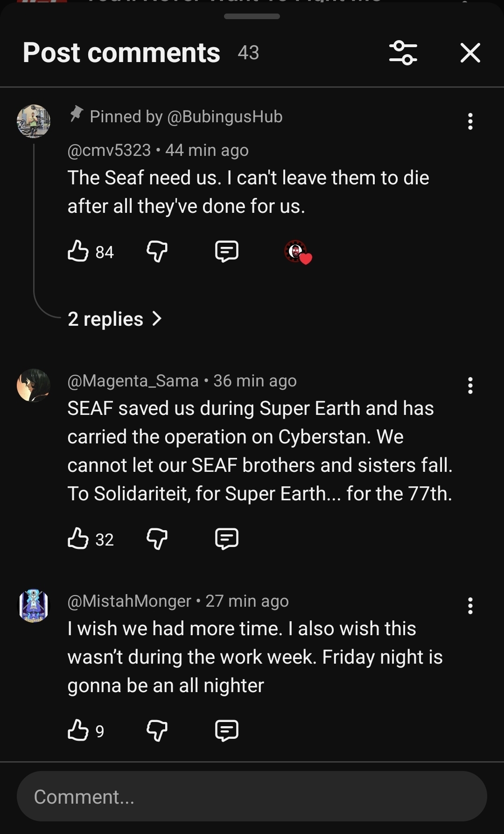Reply to @Magenta_Sama's comment

[226, 539]
